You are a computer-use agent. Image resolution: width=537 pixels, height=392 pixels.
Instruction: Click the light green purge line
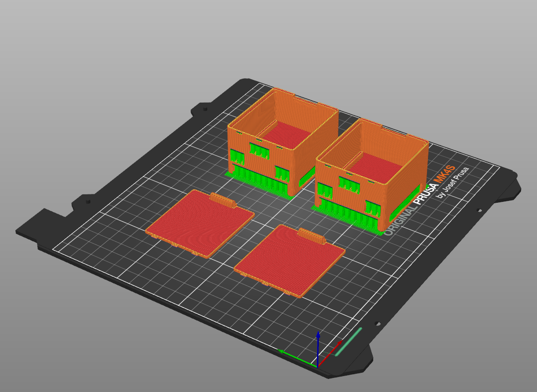point(349,341)
